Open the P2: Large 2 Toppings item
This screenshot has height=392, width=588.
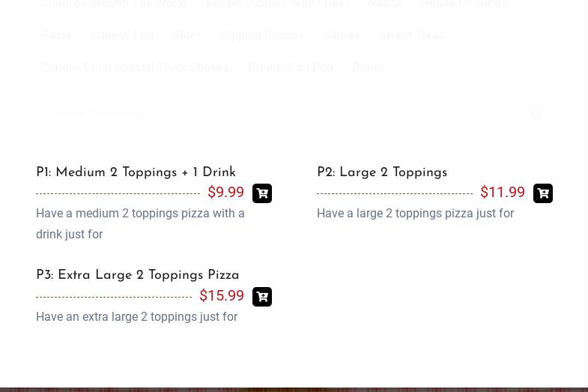click(382, 172)
